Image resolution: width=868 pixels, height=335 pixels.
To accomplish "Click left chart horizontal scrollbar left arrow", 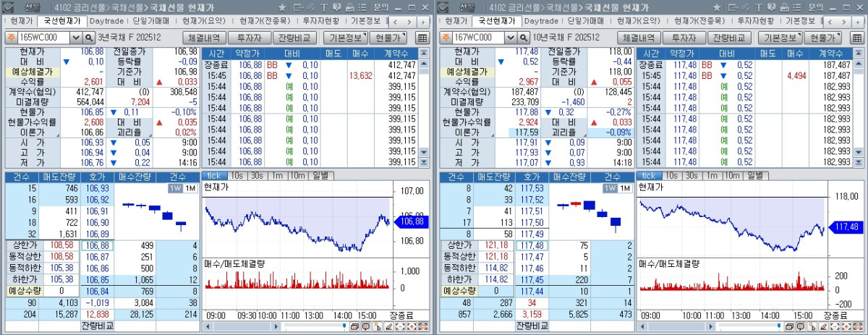I will [208, 326].
